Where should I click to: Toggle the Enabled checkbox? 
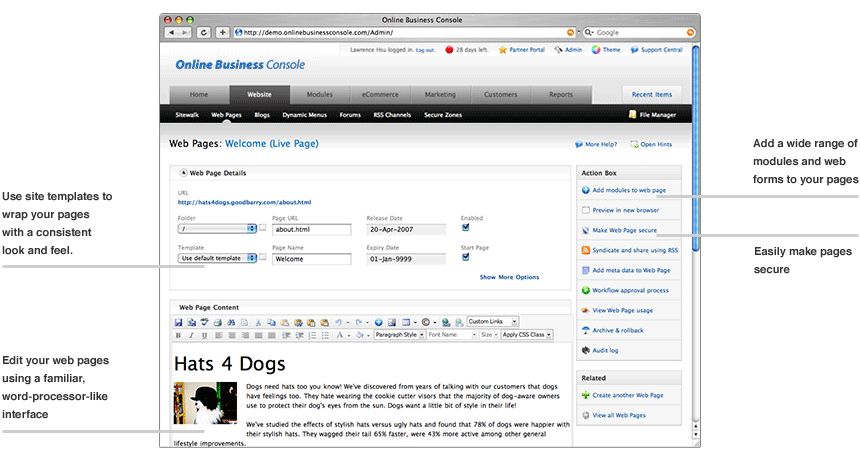click(x=466, y=227)
